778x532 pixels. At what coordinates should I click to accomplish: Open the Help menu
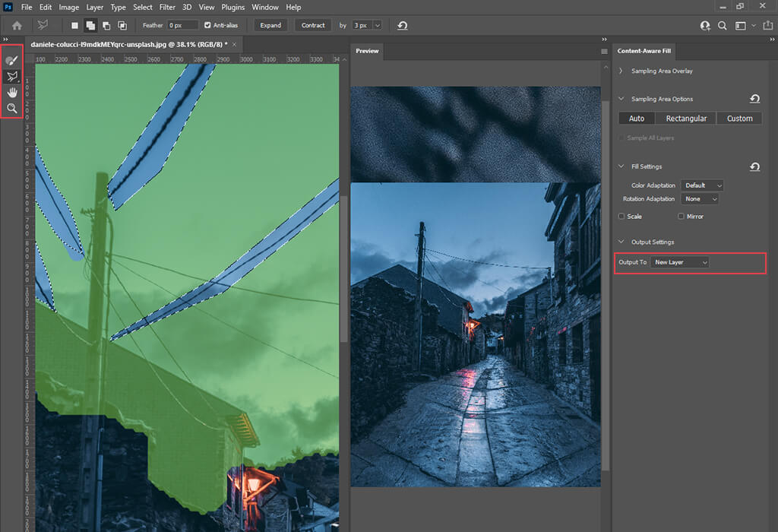293,7
